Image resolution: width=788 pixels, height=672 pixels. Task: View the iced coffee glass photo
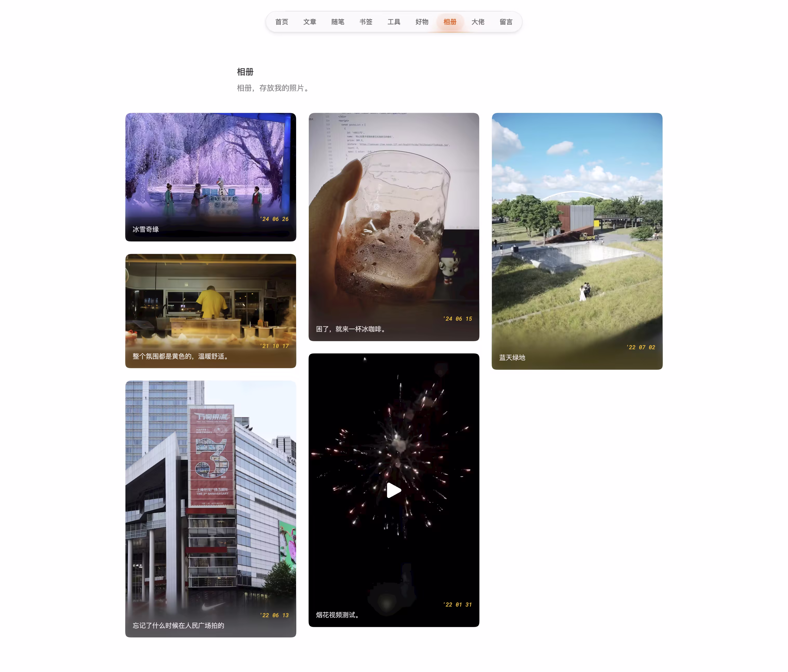point(394,220)
